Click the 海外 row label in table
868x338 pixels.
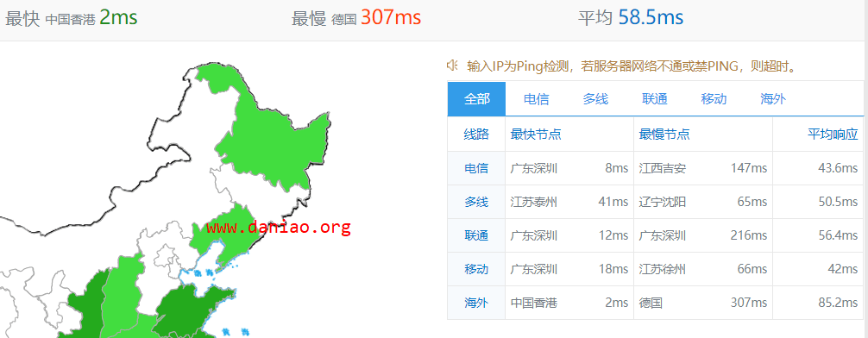point(476,303)
